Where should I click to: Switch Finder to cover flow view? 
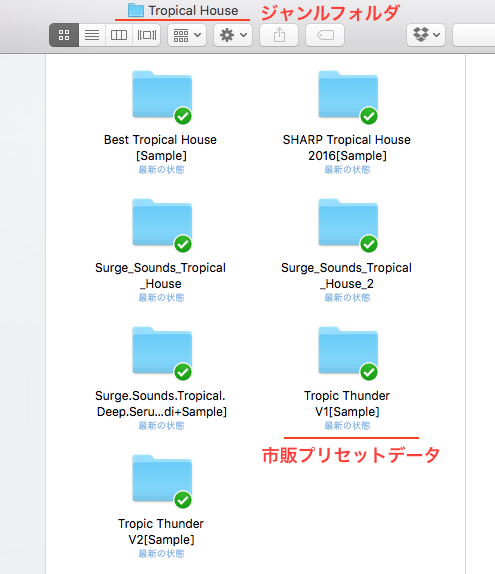coord(146,35)
